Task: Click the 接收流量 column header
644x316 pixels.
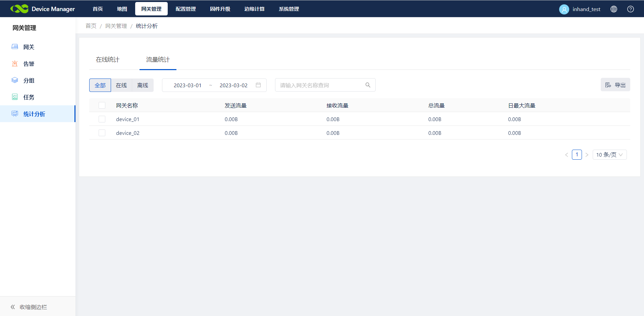Action: [337, 105]
